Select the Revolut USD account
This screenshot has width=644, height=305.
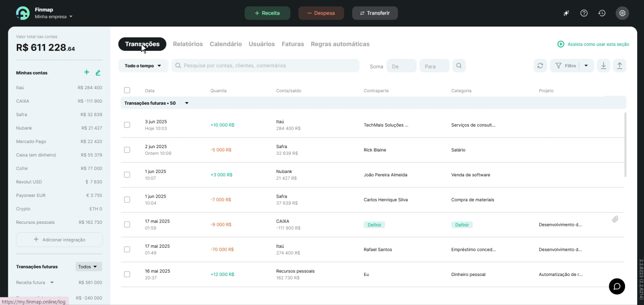59,182
